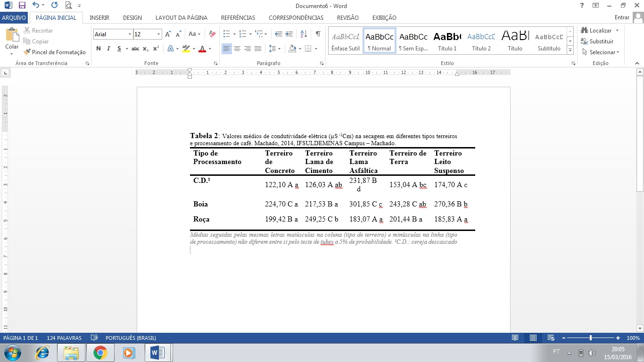Click the Format Painter brush icon
644x362 pixels.
tap(27, 52)
